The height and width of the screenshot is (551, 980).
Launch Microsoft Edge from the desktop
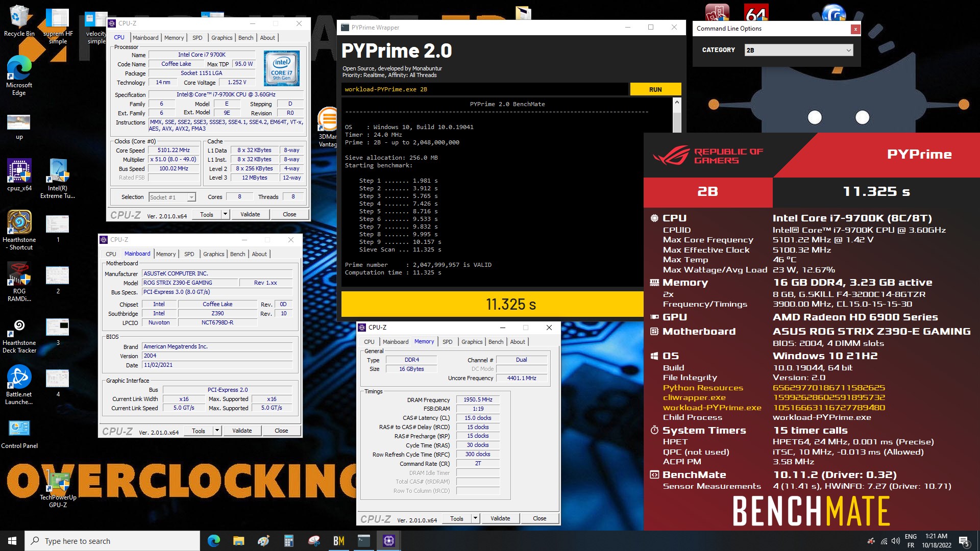coord(19,76)
